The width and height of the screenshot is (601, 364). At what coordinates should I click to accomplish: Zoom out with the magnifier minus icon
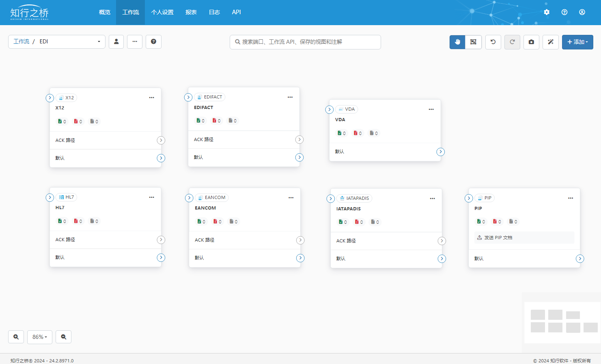64,337
